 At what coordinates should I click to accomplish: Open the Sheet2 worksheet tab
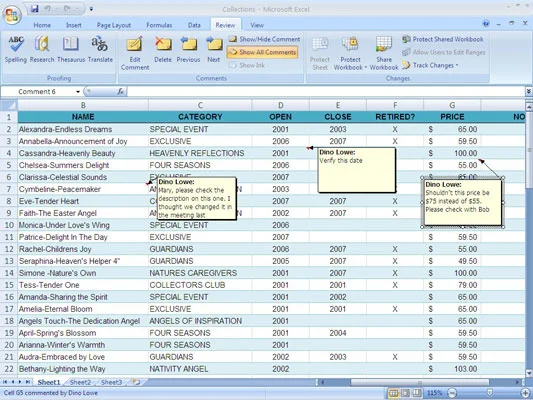point(80,382)
